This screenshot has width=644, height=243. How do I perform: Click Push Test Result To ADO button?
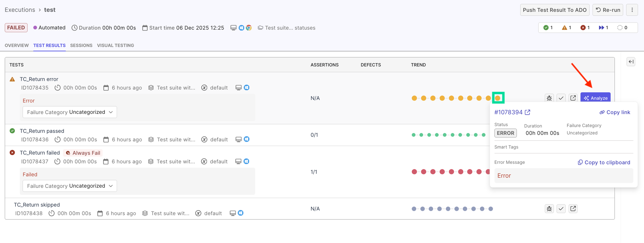coord(555,10)
